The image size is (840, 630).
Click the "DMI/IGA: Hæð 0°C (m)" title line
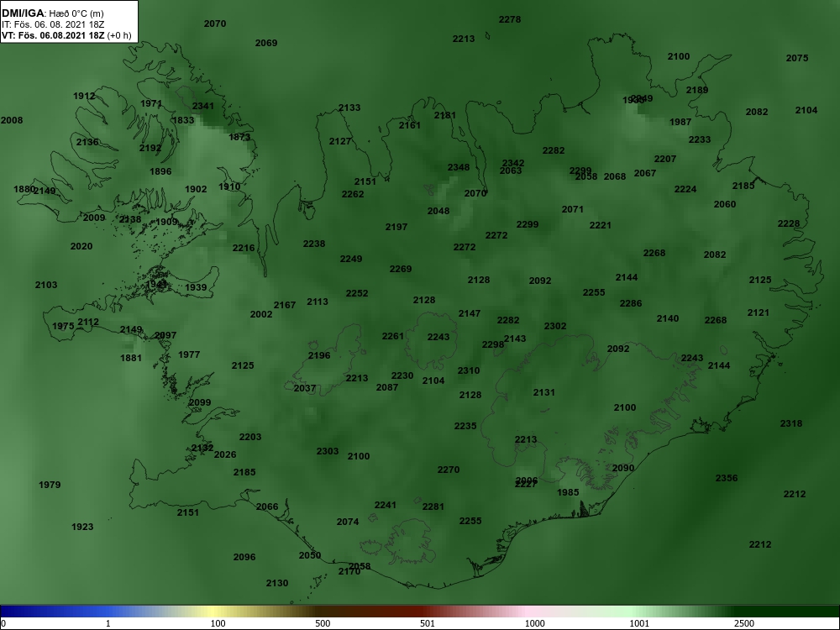[53, 13]
